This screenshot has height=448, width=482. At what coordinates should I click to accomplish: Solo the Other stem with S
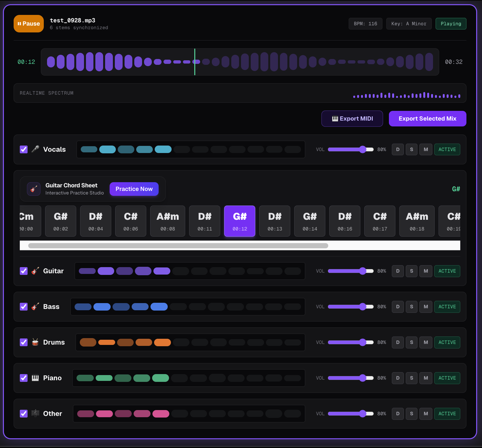tap(412, 414)
